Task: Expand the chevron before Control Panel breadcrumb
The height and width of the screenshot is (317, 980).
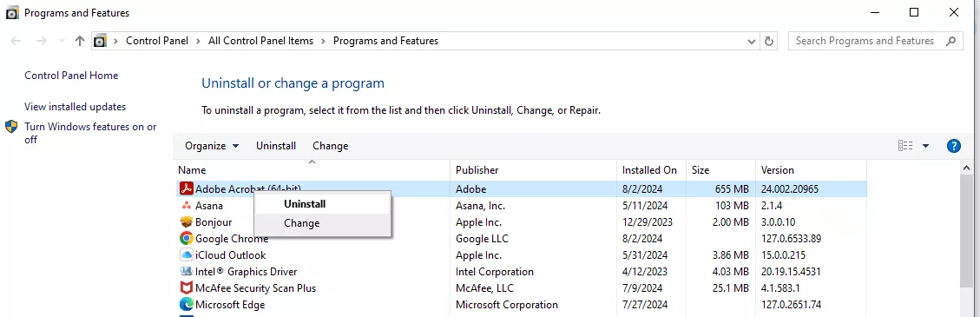Action: 115,42
